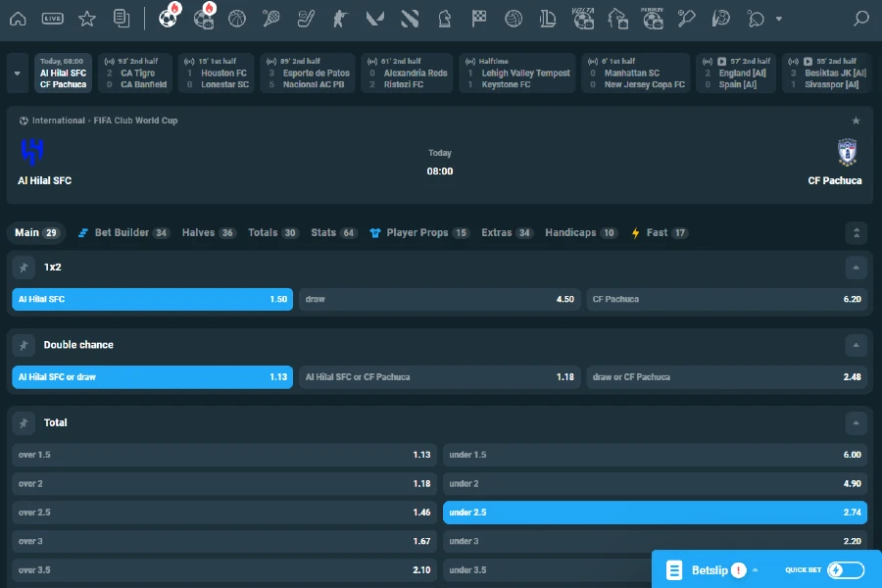Screen dimensions: 882x588
Task: Open the LIVE events section
Action: 53,19
